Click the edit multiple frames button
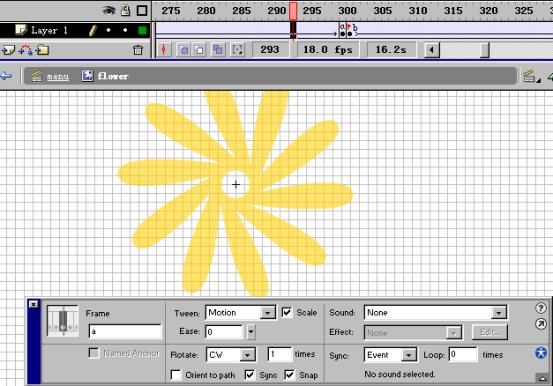 (x=218, y=50)
